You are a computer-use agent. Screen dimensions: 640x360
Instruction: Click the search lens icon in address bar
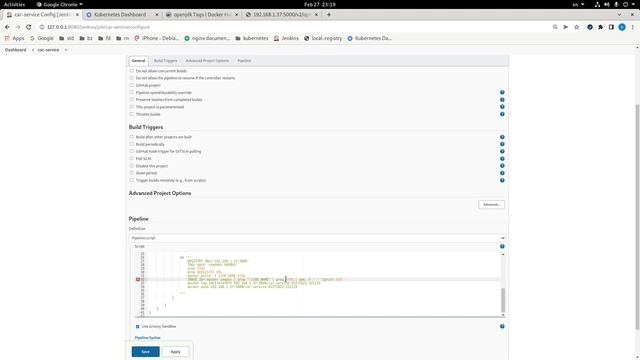point(555,27)
